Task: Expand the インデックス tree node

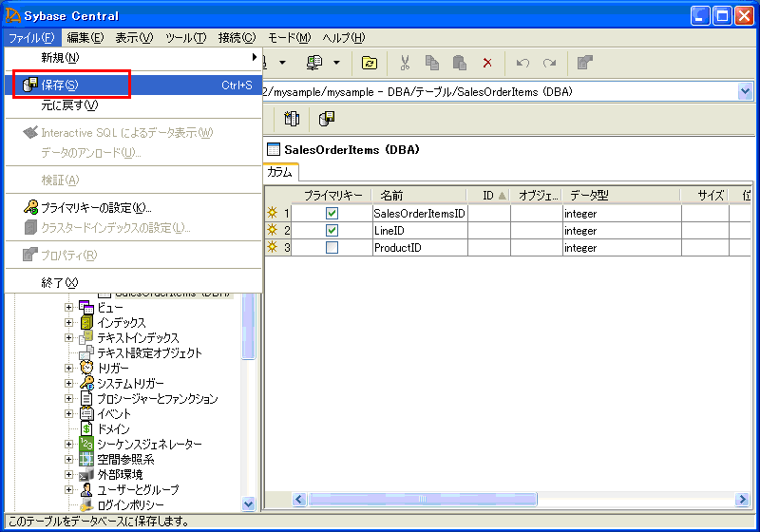Action: coord(68,322)
